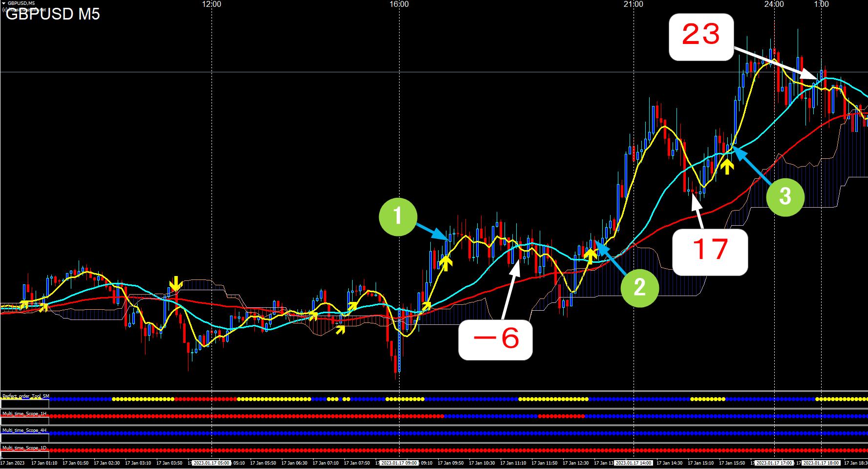This screenshot has width=868, height=469.
Task: Click the 2023.01.17 17:00 period separator label
Action: pyautogui.click(x=774, y=463)
